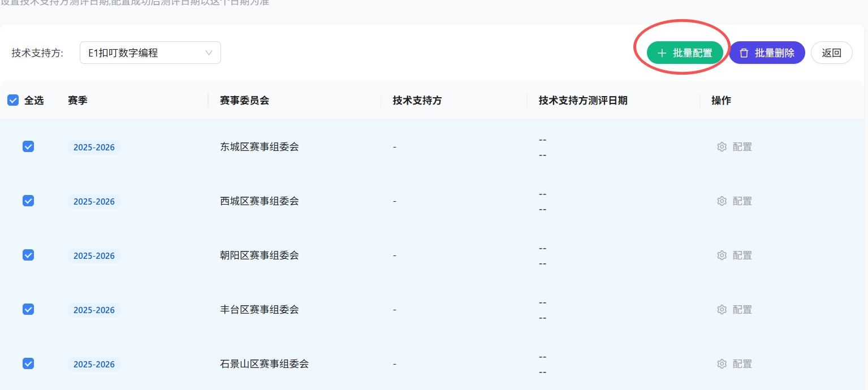
Task: Click 配置 link text for 东城区赛事组委会
Action: coord(742,147)
